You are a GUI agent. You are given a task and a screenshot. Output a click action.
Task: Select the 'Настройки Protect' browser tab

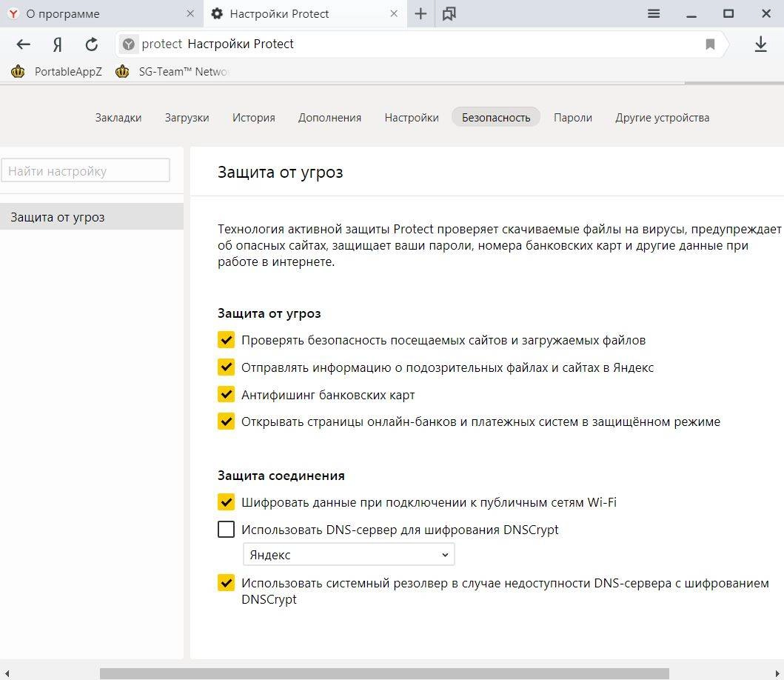(305, 13)
